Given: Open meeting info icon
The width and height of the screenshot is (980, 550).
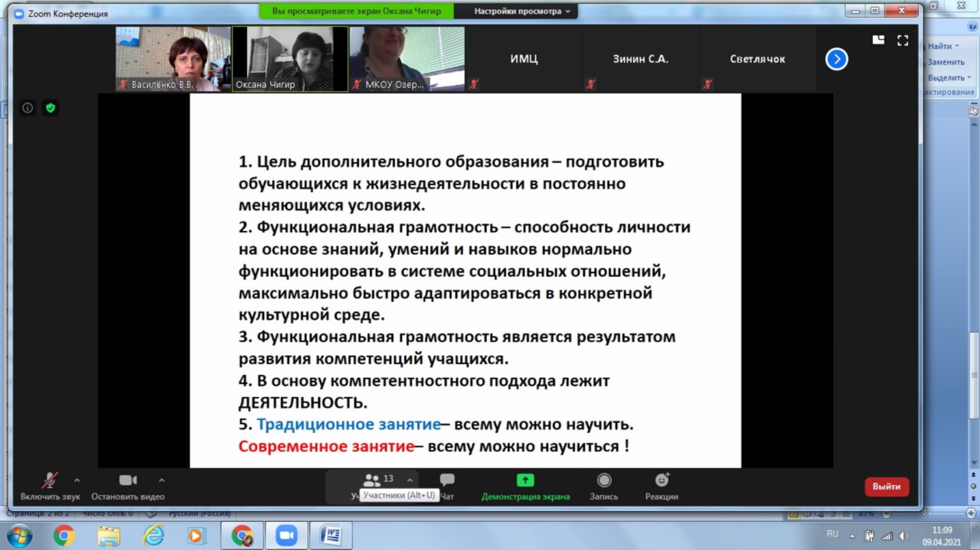Looking at the screenshot, I should click(28, 108).
